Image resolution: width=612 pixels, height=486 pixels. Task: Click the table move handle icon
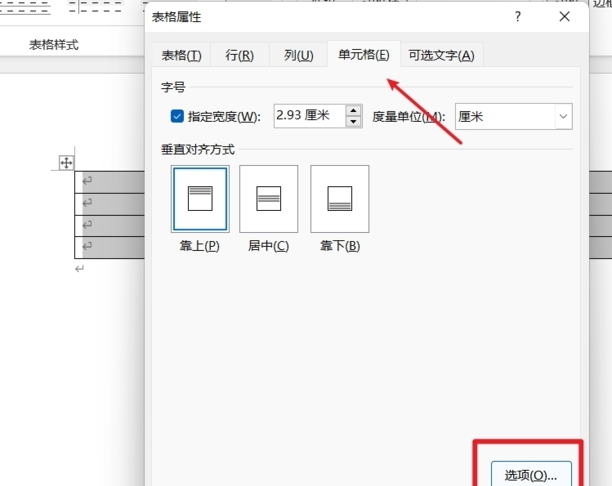(x=66, y=162)
